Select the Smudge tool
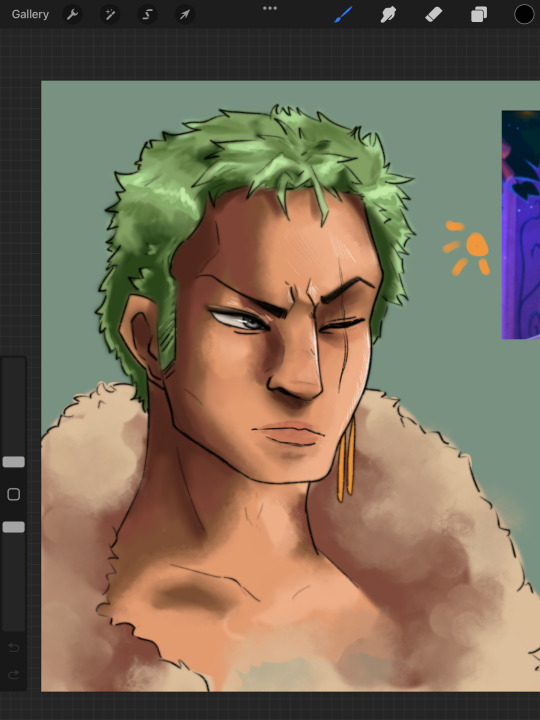This screenshot has width=540, height=720. 388,15
